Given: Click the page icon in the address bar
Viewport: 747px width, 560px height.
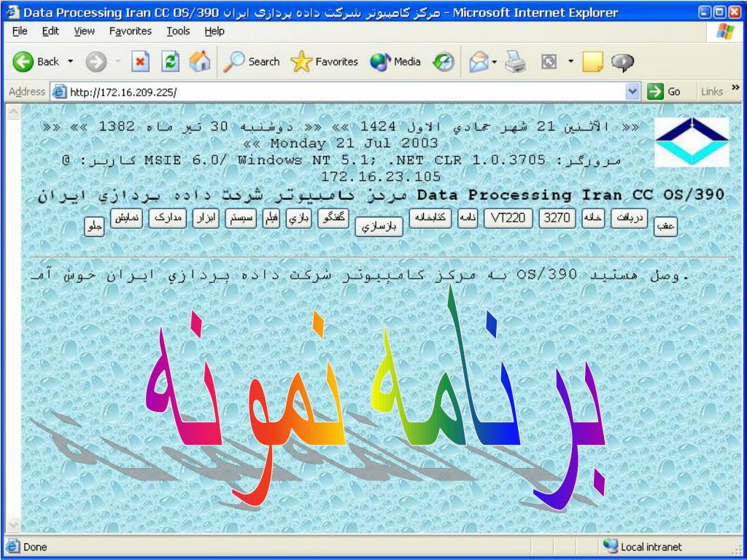Looking at the screenshot, I should pos(59,91).
